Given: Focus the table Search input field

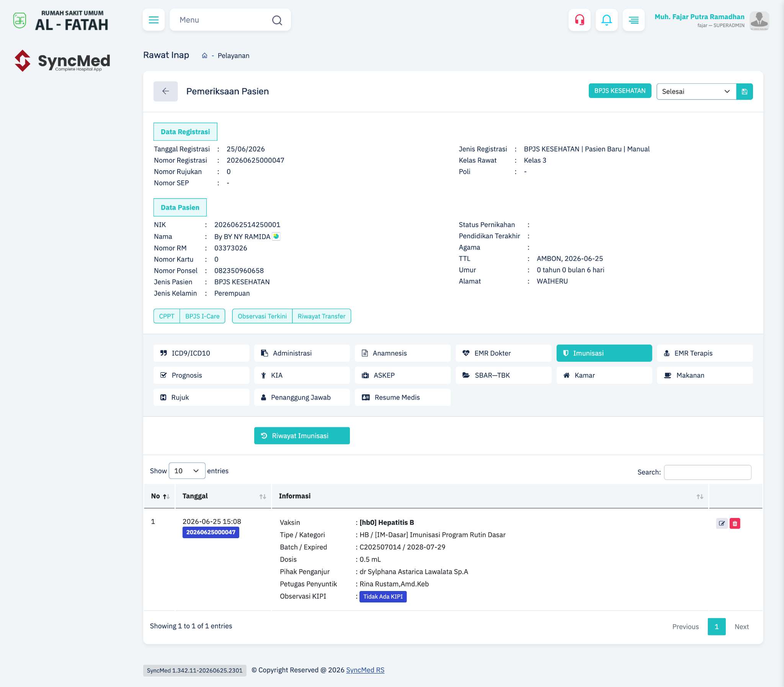Looking at the screenshot, I should 707,472.
